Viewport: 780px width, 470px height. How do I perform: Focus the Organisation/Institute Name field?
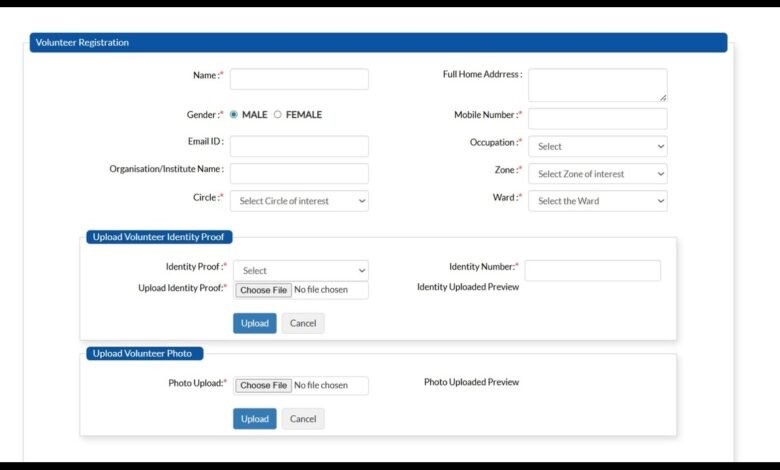pyautogui.click(x=299, y=174)
